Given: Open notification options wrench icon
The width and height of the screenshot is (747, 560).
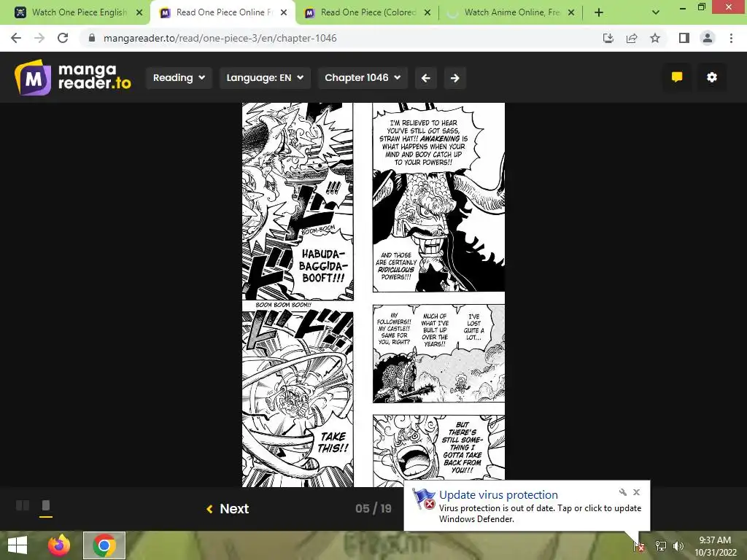Looking at the screenshot, I should coord(623,492).
